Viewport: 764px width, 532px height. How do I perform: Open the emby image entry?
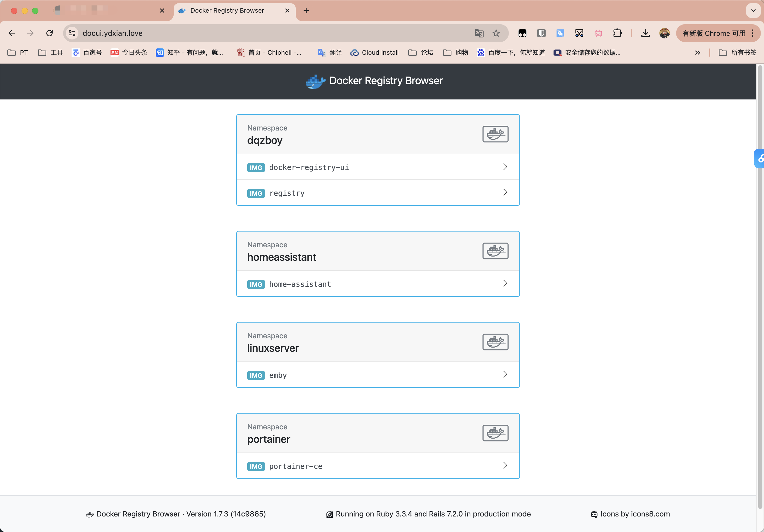pos(378,375)
